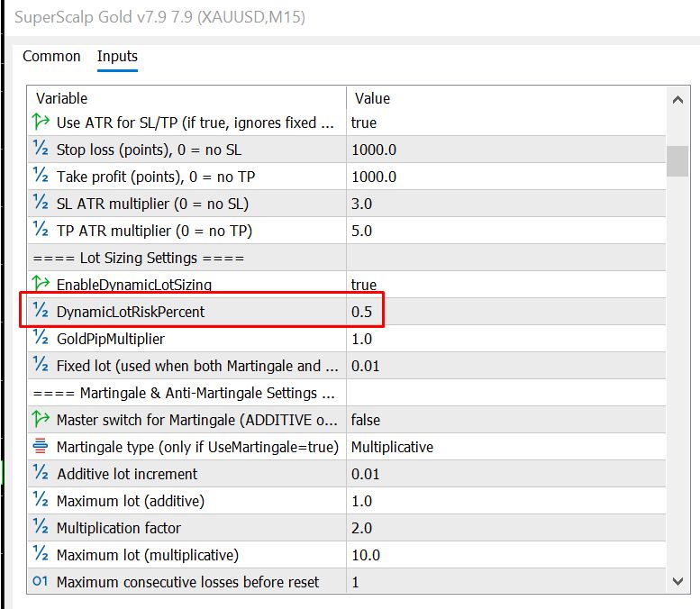Select the DynamicLotRiskPercent variable name
700x609 pixels.
click(x=131, y=312)
